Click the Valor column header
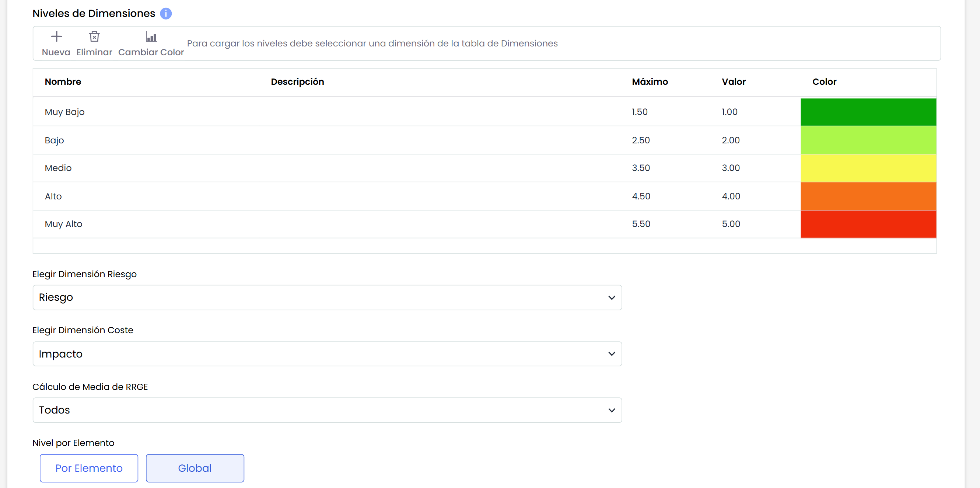 [x=734, y=82]
